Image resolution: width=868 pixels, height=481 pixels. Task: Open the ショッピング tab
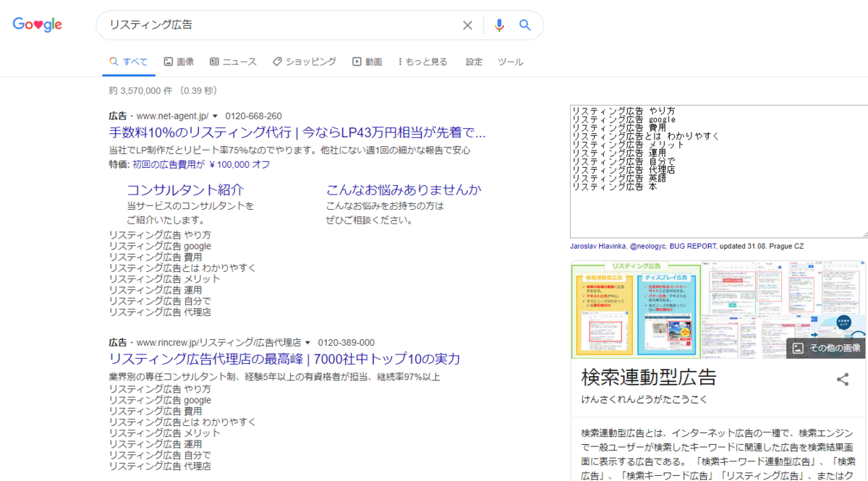click(305, 61)
